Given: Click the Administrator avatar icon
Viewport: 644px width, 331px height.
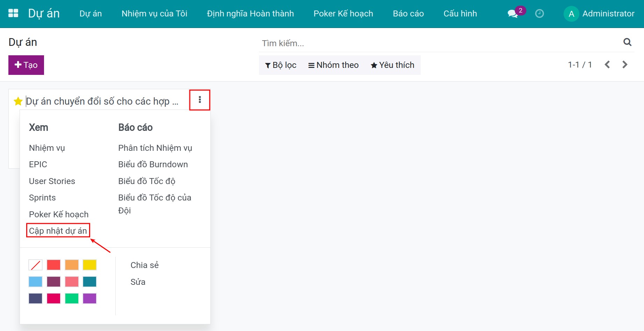Looking at the screenshot, I should coord(571,14).
